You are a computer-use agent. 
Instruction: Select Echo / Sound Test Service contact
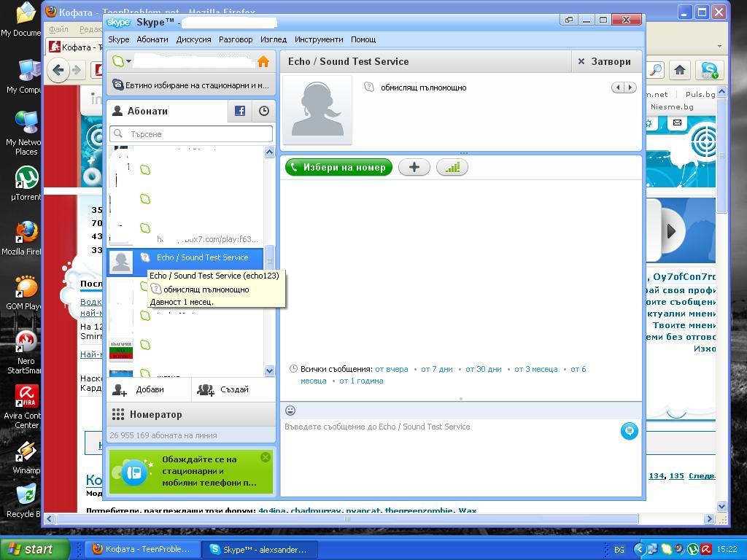click(185, 261)
